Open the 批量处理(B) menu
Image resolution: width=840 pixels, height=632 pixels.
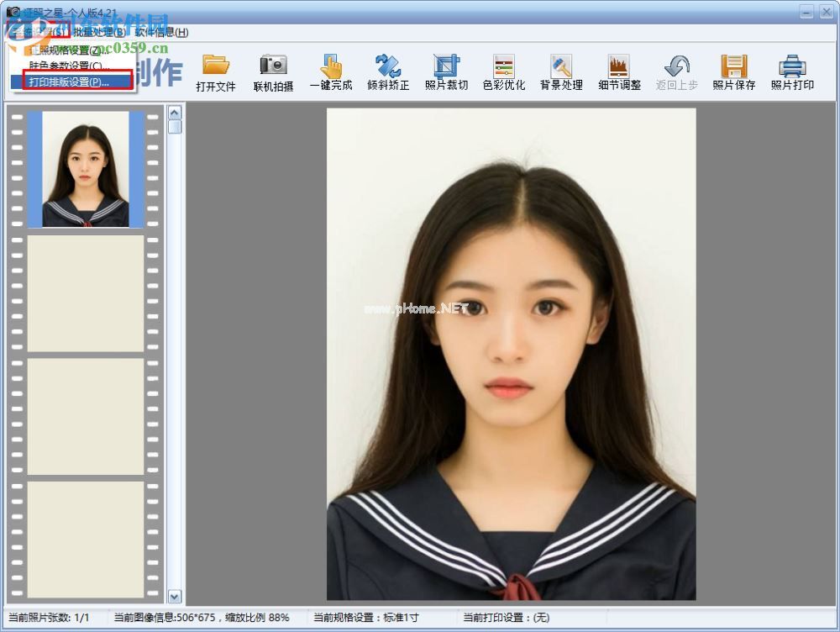click(x=100, y=32)
